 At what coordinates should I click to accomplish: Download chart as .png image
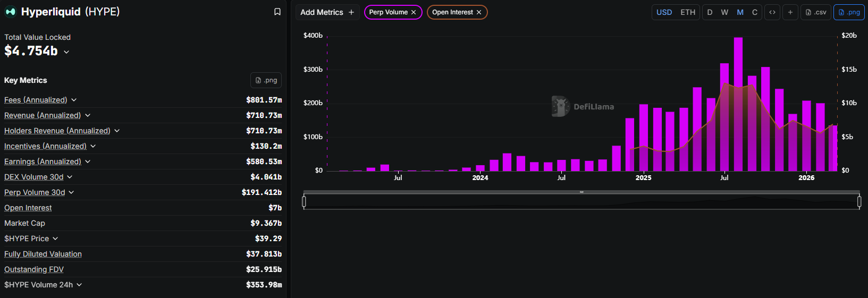click(x=849, y=12)
